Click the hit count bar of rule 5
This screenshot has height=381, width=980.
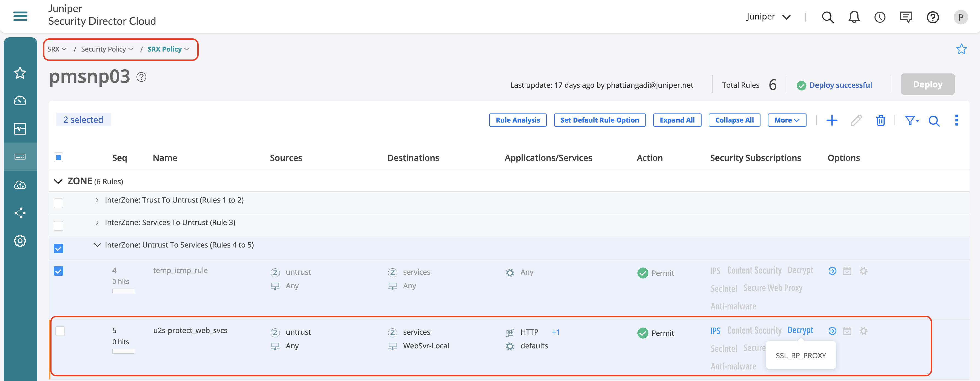click(x=123, y=351)
